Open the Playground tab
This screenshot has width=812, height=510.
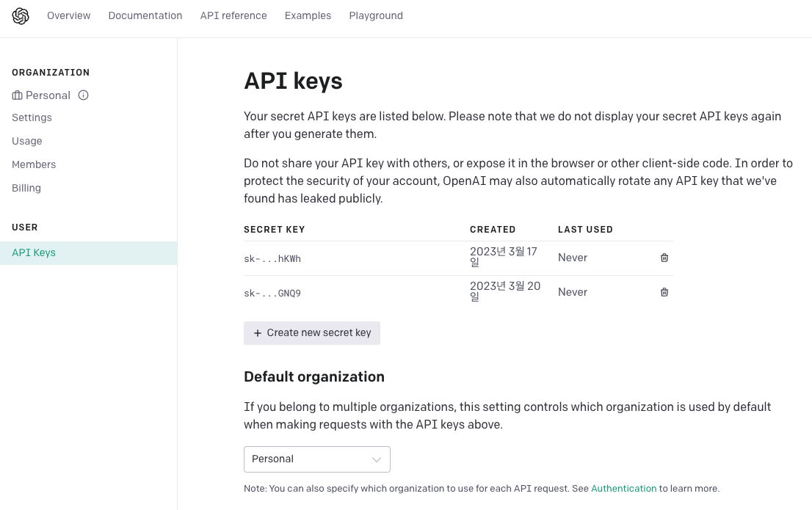pyautogui.click(x=376, y=15)
